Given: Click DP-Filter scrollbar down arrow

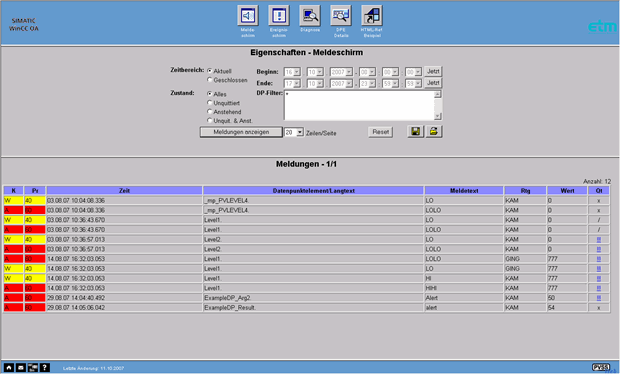Looking at the screenshot, I should coord(438,116).
